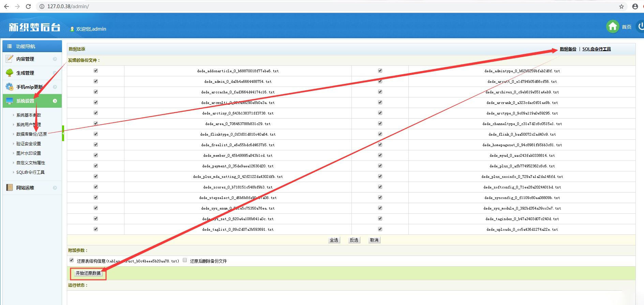Viewport: 644px width, 305px height.
Task: Open the 数据备份 link
Action: click(x=568, y=49)
